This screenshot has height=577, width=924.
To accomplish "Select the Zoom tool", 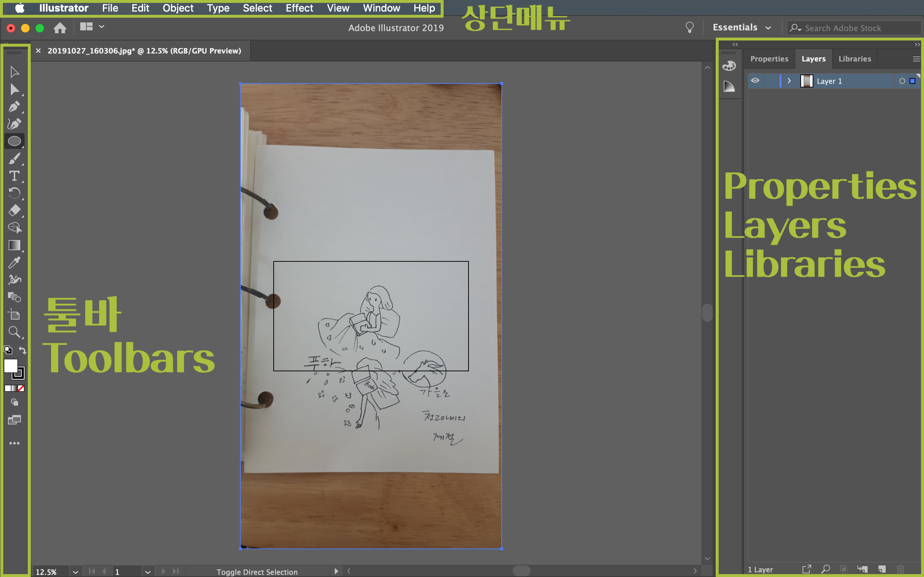I will click(x=14, y=332).
